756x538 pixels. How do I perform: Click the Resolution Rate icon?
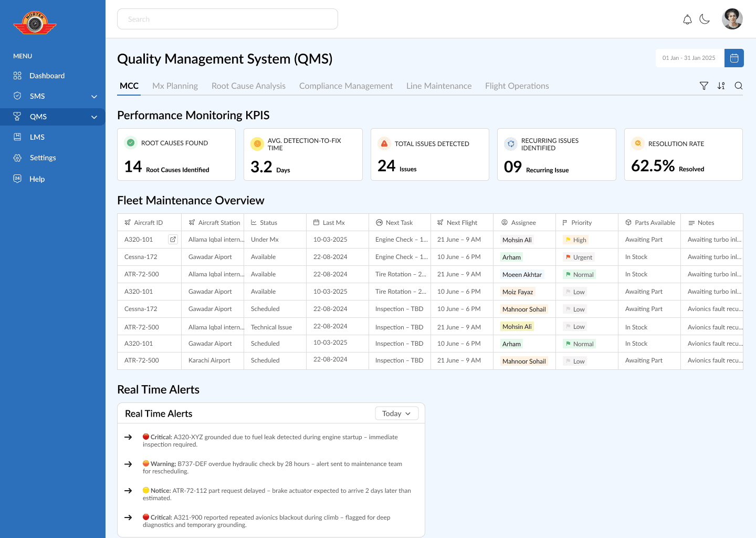tap(638, 143)
